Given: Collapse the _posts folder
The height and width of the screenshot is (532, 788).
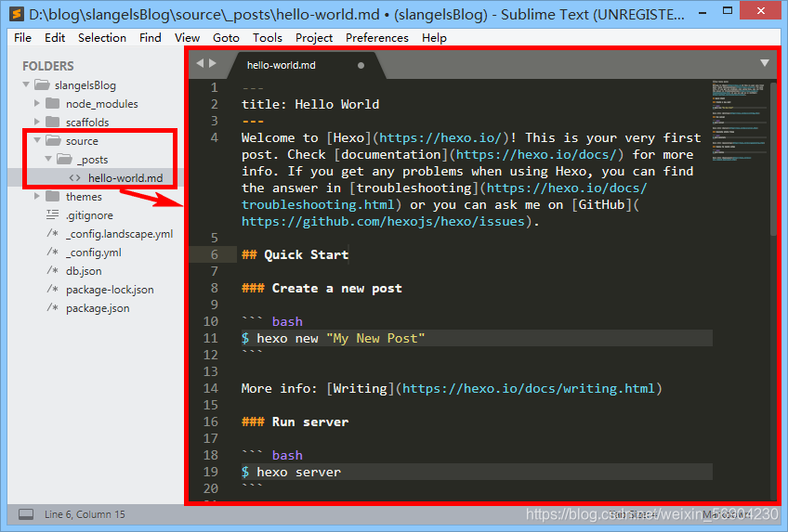Looking at the screenshot, I should 48,159.
